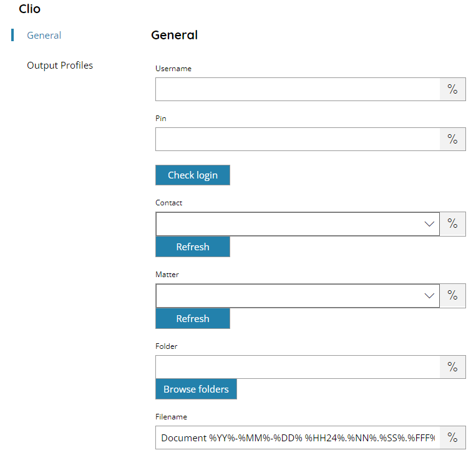Open the token menu beside Contact
This screenshot has height=455, width=476.
[x=452, y=224]
